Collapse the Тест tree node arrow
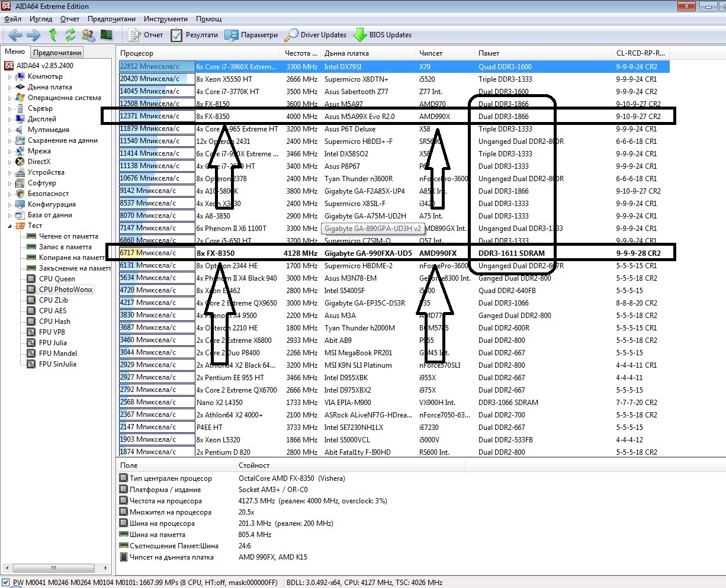Screen dimensions: 726x588 (9, 226)
